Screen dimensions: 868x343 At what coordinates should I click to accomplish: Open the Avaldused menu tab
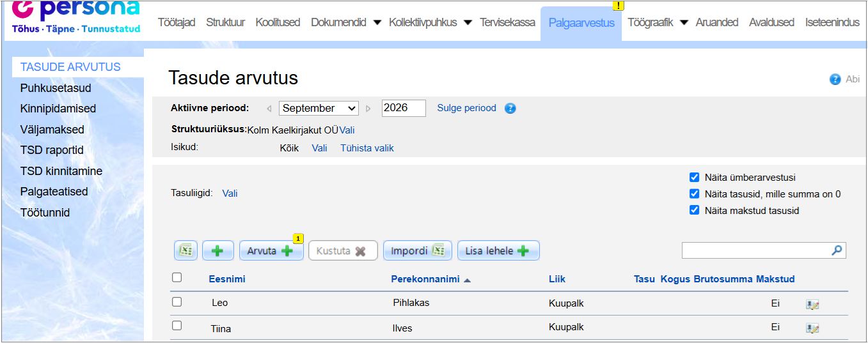[771, 22]
